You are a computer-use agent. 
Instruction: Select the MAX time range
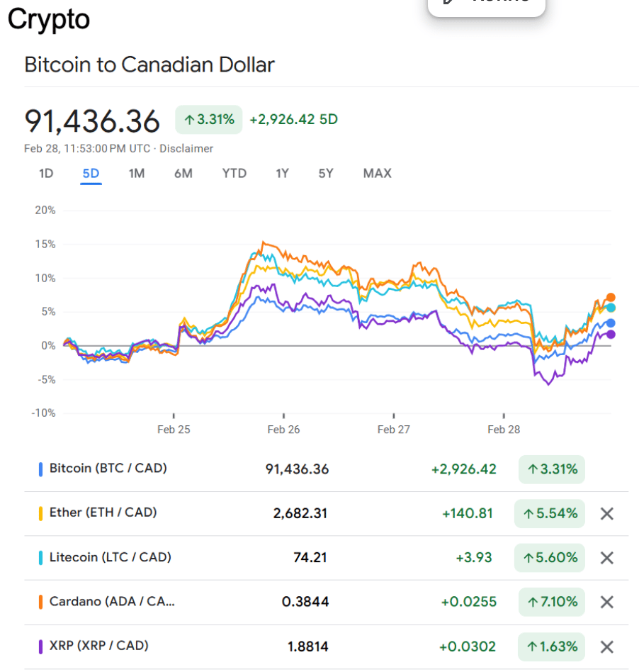(377, 173)
